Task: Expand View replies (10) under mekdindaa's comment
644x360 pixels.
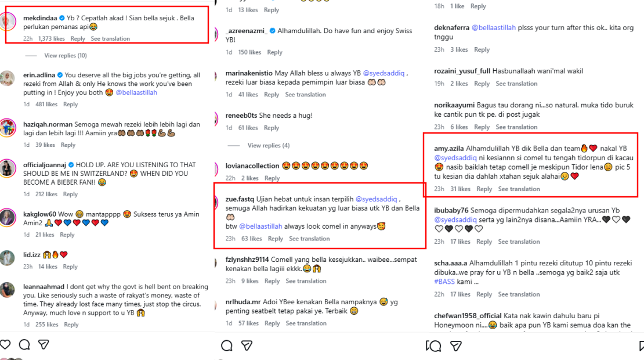Action: [x=65, y=56]
